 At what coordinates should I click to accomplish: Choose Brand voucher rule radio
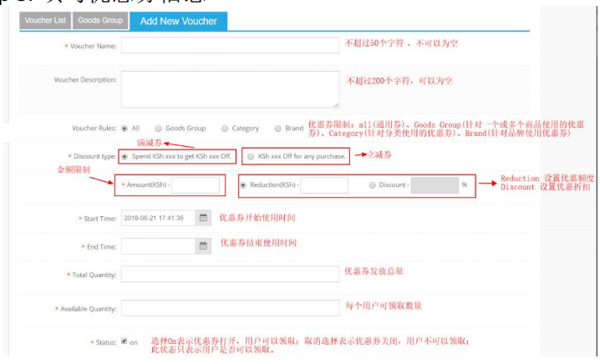[x=277, y=129]
